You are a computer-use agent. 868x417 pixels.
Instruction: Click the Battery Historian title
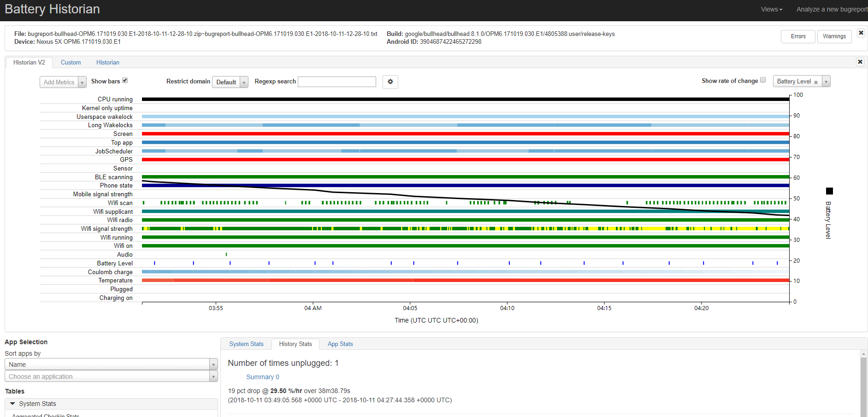52,9
